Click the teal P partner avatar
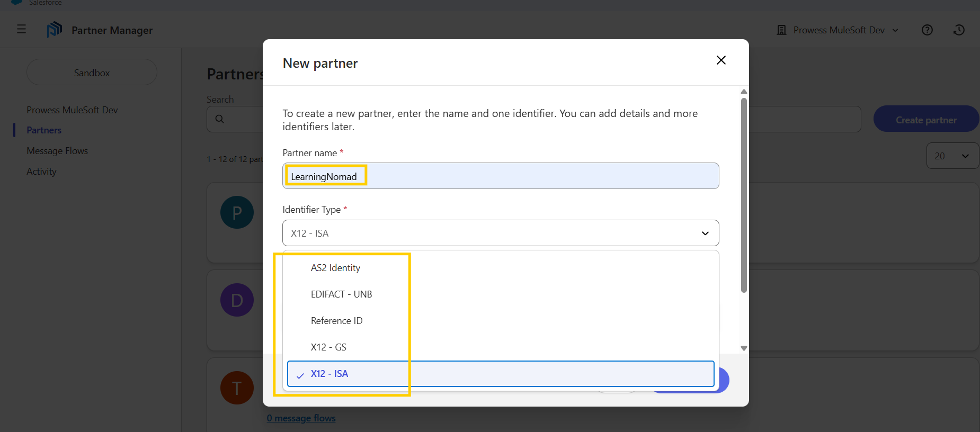The image size is (980, 432). pyautogui.click(x=237, y=212)
